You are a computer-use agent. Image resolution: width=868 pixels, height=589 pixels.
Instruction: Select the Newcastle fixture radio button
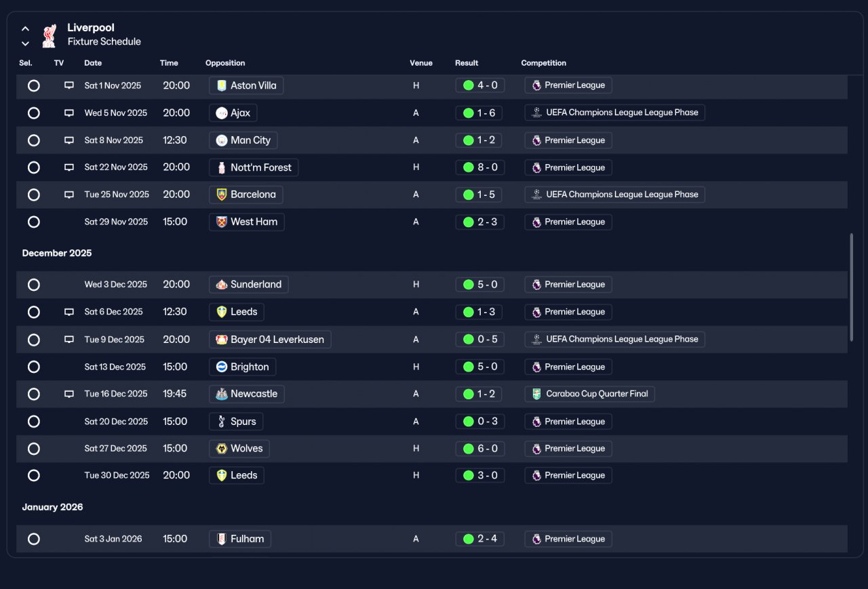click(x=34, y=394)
